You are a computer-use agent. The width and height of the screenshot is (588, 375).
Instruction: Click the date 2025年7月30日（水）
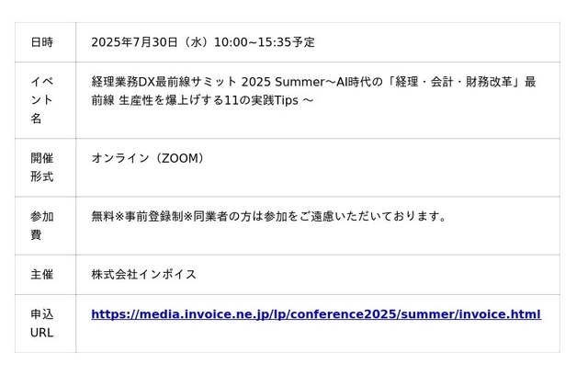pyautogui.click(x=150, y=42)
